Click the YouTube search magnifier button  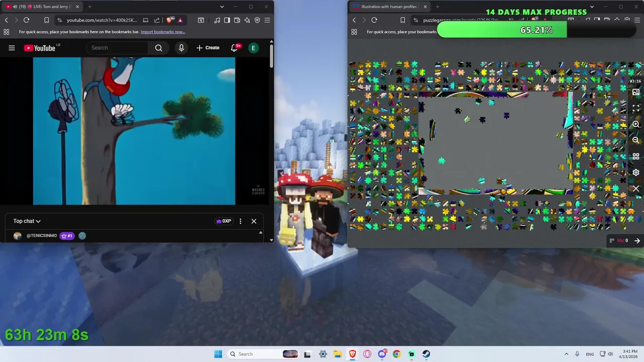point(158,48)
